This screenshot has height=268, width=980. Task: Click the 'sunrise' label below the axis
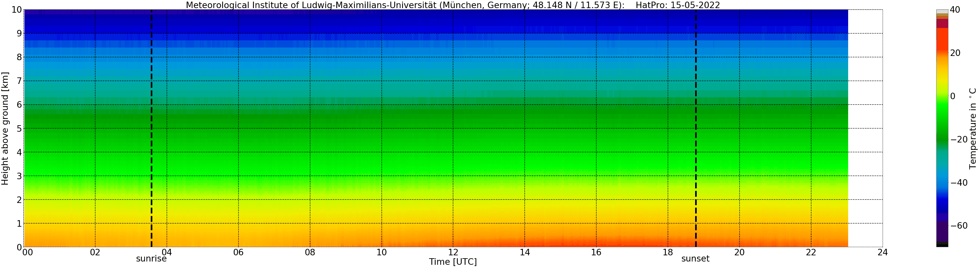[151, 259]
